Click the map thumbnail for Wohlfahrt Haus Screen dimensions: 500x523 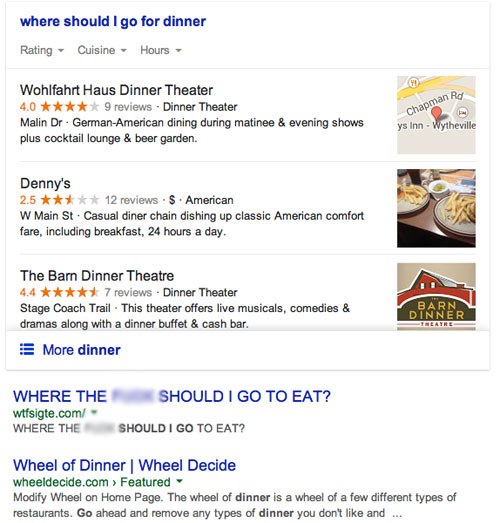(x=436, y=115)
